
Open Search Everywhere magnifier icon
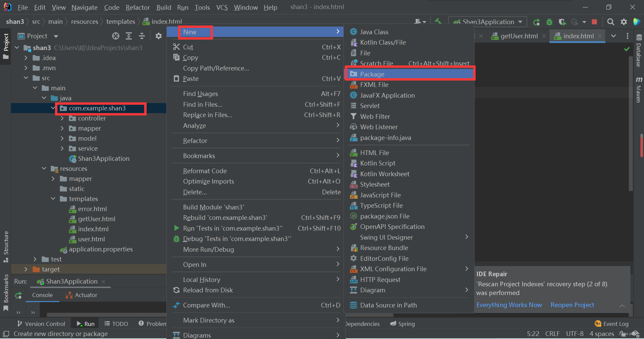click(611, 22)
